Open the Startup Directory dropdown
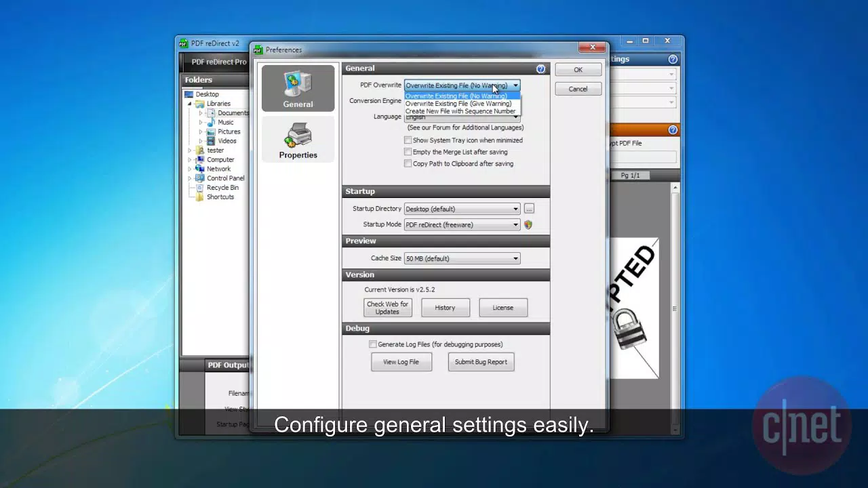This screenshot has width=868, height=488. tap(515, 209)
